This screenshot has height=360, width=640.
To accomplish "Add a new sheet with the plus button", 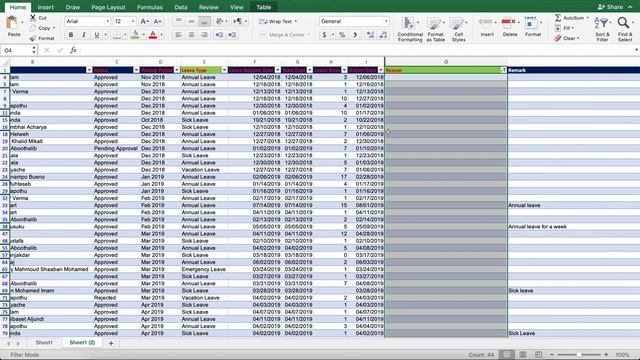I will [111, 343].
